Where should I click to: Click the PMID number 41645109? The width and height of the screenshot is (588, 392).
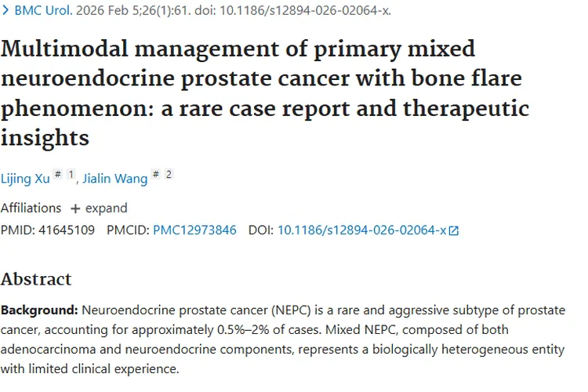(66, 230)
